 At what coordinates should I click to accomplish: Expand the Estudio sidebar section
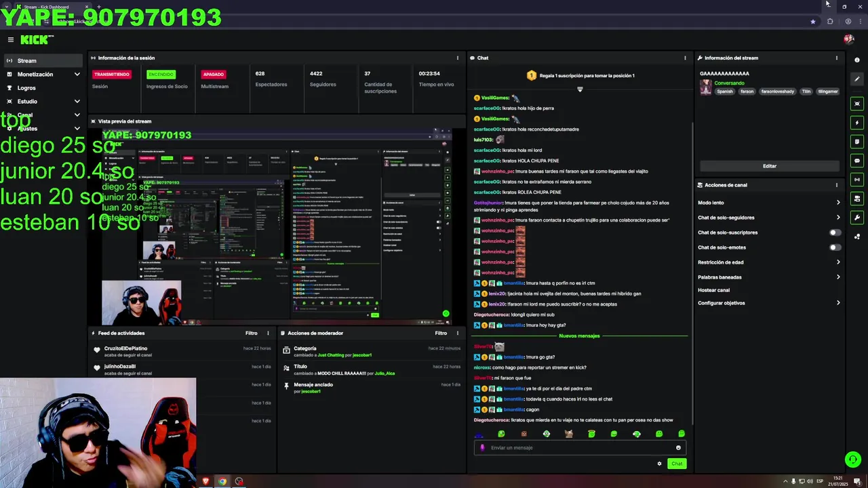(43, 101)
